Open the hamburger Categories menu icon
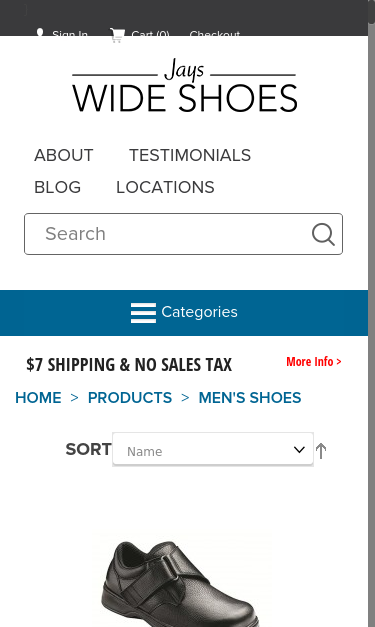Image resolution: width=375 pixels, height=627 pixels. pyautogui.click(x=143, y=313)
